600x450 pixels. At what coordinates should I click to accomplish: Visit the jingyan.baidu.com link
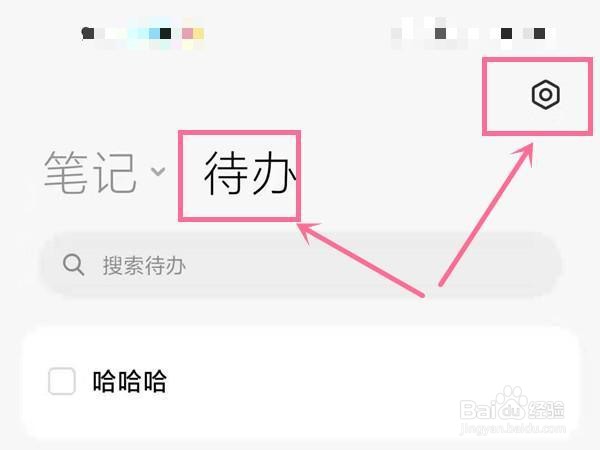513,428
